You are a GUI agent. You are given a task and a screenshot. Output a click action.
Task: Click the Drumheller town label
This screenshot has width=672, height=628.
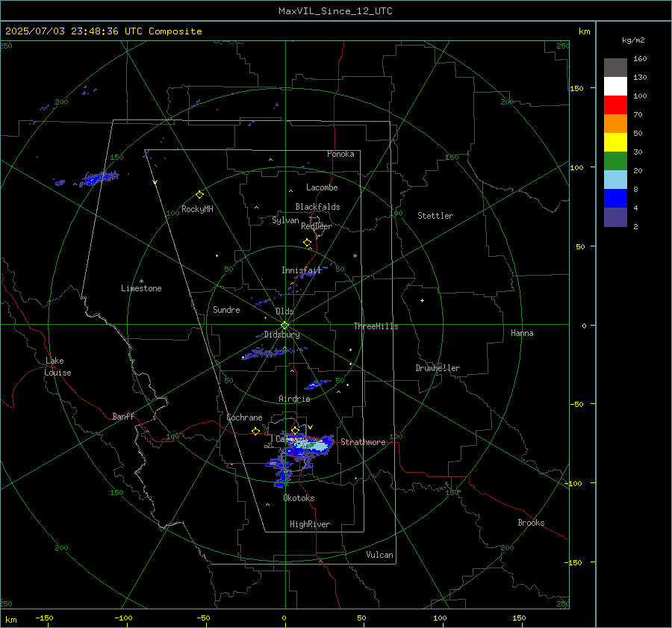point(438,368)
